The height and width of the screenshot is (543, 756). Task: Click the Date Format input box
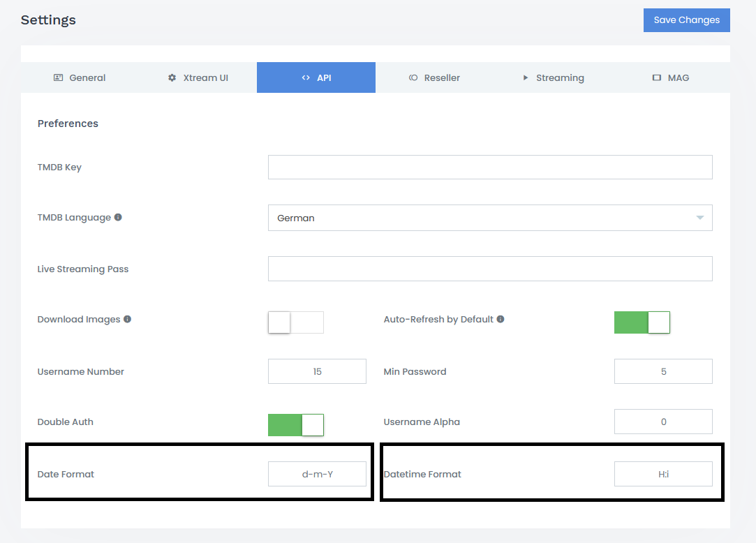pos(317,474)
